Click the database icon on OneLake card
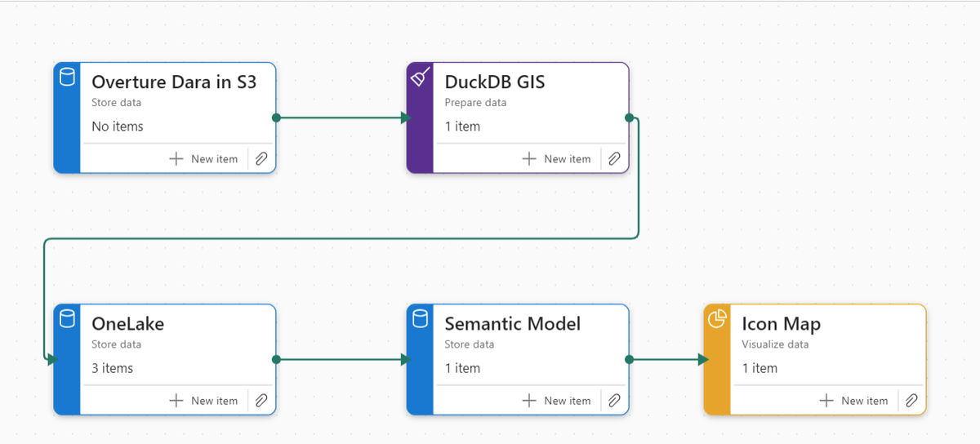This screenshot has height=444, width=980. 67,318
